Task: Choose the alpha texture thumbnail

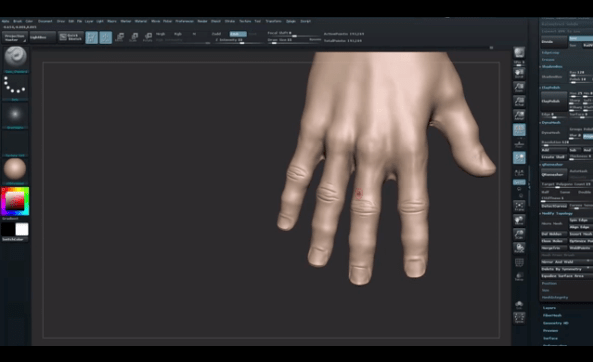Action: click(x=16, y=114)
